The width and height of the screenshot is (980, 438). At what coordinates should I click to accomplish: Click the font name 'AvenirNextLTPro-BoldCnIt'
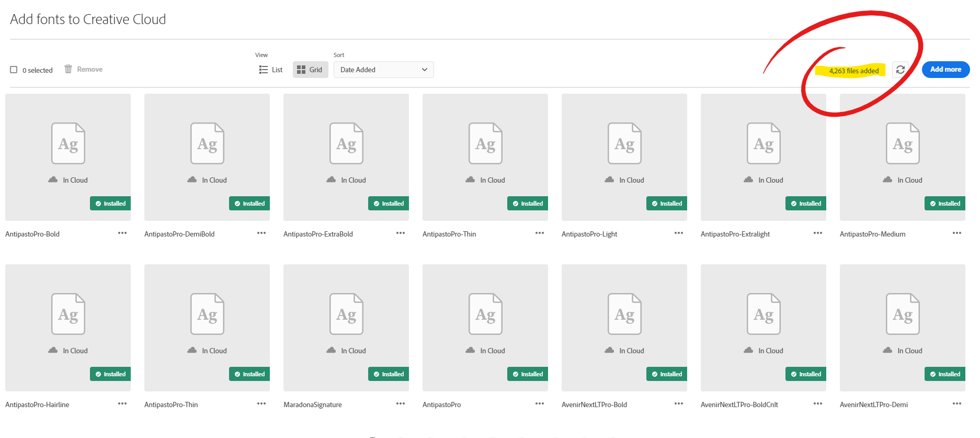739,405
